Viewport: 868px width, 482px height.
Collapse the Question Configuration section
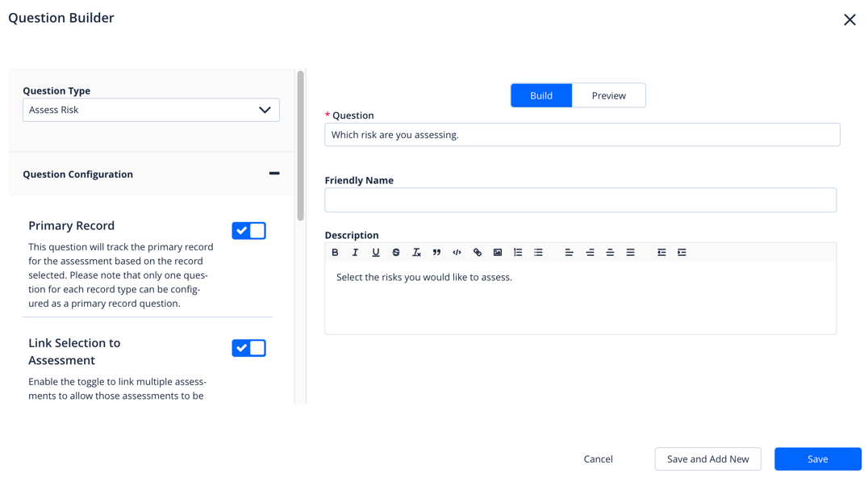[274, 174]
